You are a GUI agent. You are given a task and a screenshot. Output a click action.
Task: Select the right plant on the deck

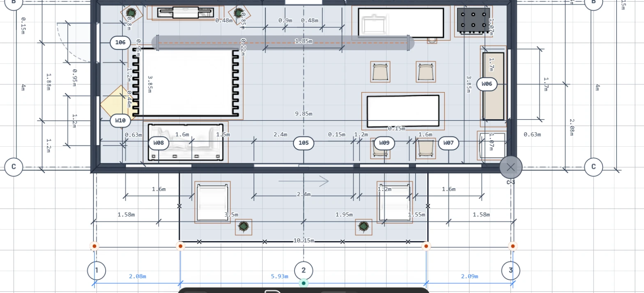click(363, 226)
